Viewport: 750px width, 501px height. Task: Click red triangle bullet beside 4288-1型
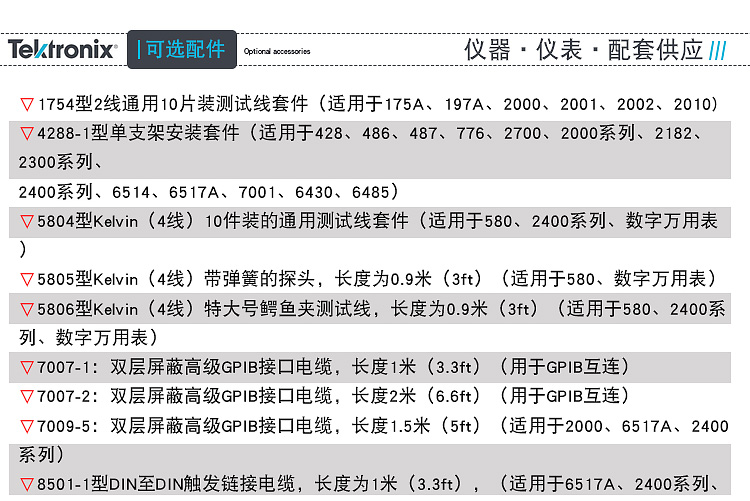27,134
